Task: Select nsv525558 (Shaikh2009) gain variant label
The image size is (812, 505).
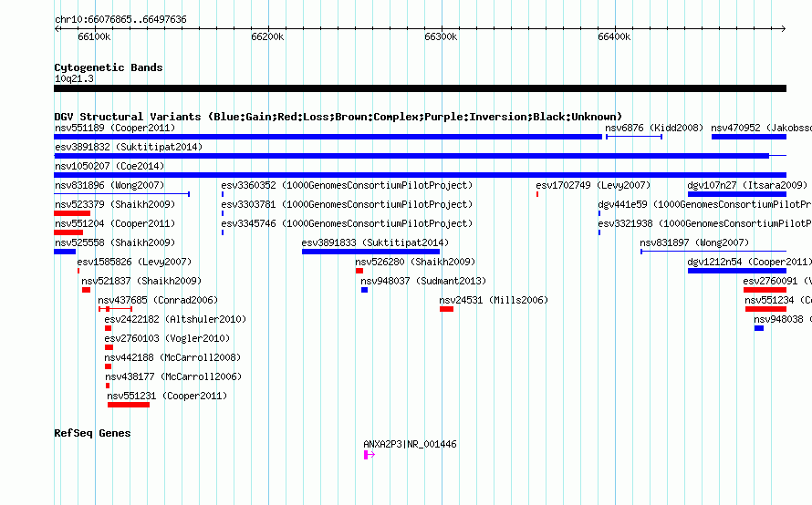Action: click(115, 242)
